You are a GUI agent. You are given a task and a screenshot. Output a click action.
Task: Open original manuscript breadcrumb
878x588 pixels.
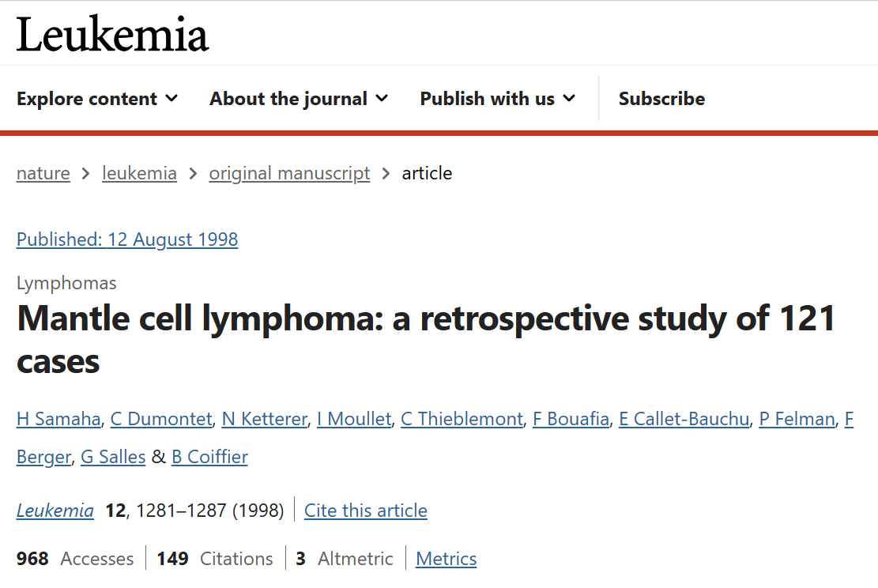point(289,173)
